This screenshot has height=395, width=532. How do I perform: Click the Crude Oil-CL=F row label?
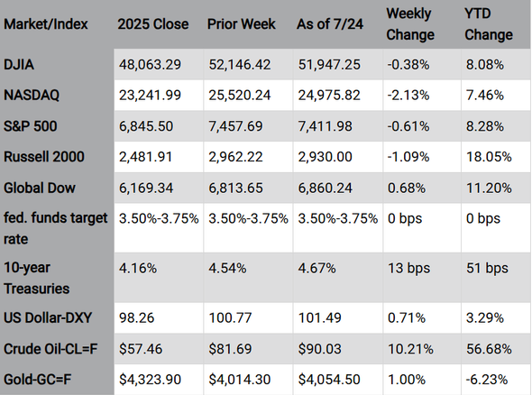50,349
